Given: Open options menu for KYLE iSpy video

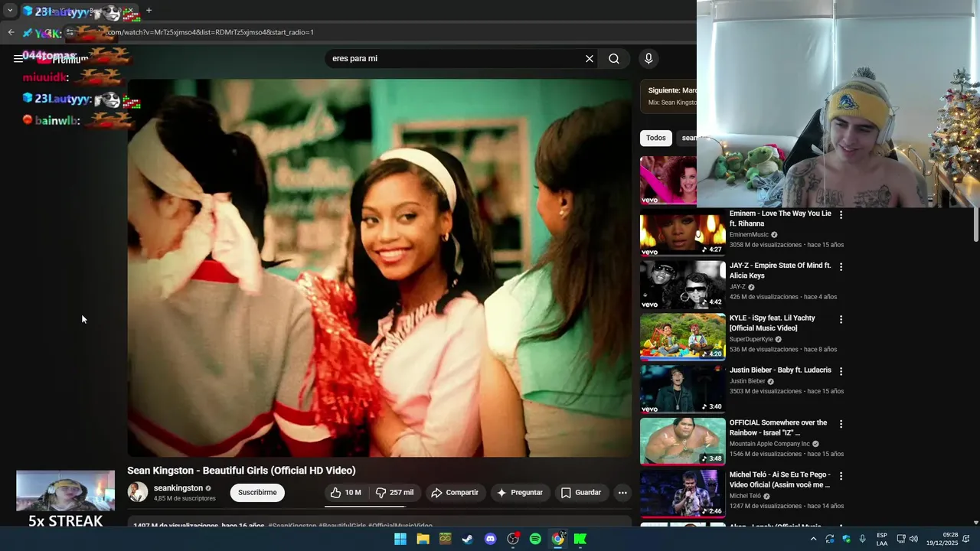Looking at the screenshot, I should pyautogui.click(x=841, y=319).
